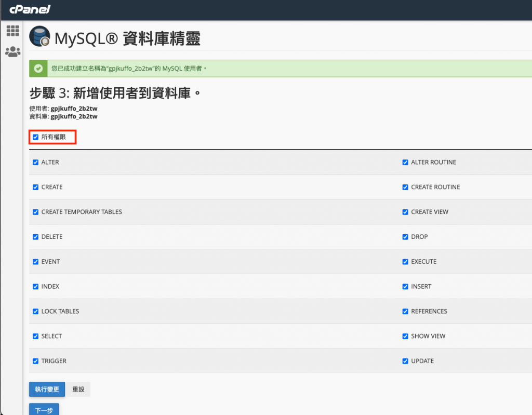
Task: Toggle the UPDATE checkbox
Action: point(405,361)
